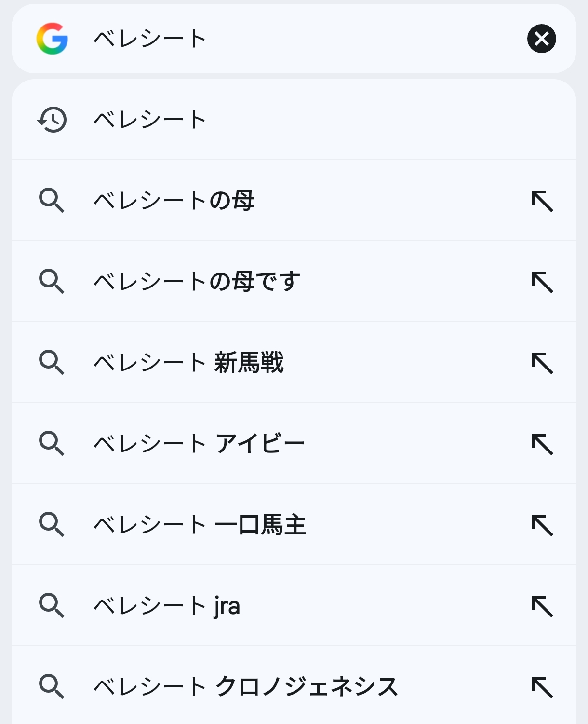588x724 pixels.
Task: Insert ベレシートの母です via arrow icon
Action: tap(542, 282)
